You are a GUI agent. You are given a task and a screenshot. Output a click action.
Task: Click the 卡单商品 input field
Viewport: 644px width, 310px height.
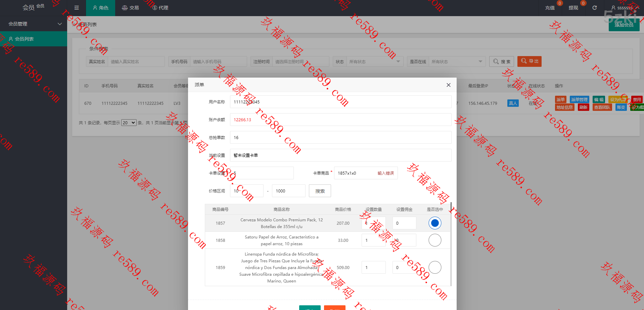pos(356,173)
